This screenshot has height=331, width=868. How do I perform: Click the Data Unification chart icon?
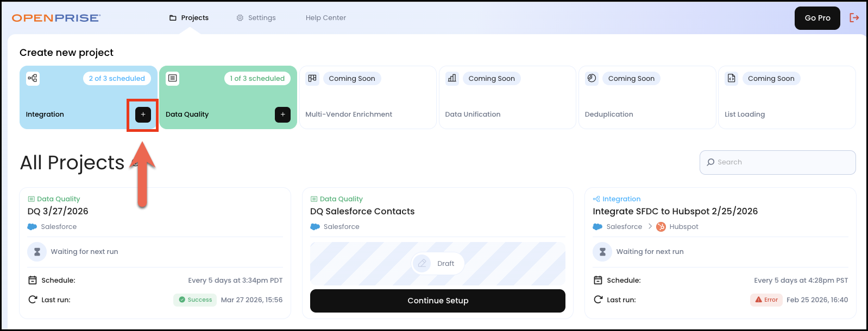[452, 78]
